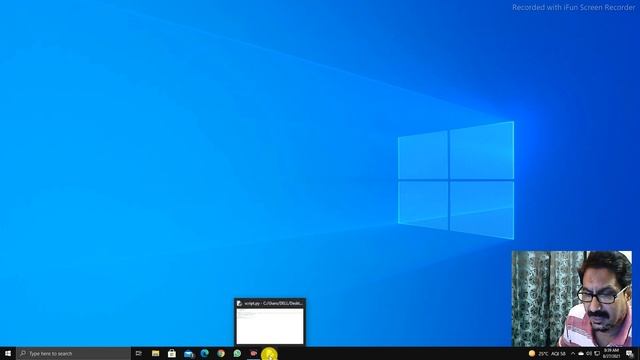This screenshot has height=360, width=640.
Task: Show hidden system tray icons
Action: [x=573, y=353]
